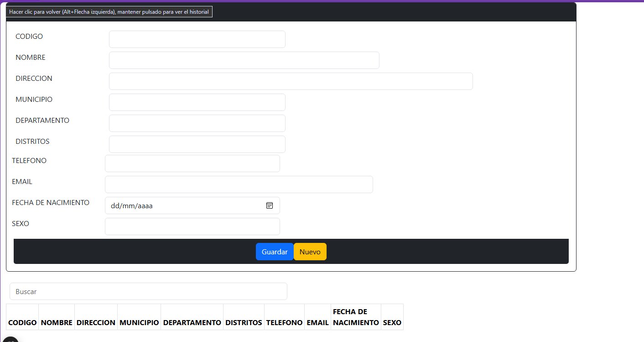Focus the DIRECCION input field

(x=291, y=81)
